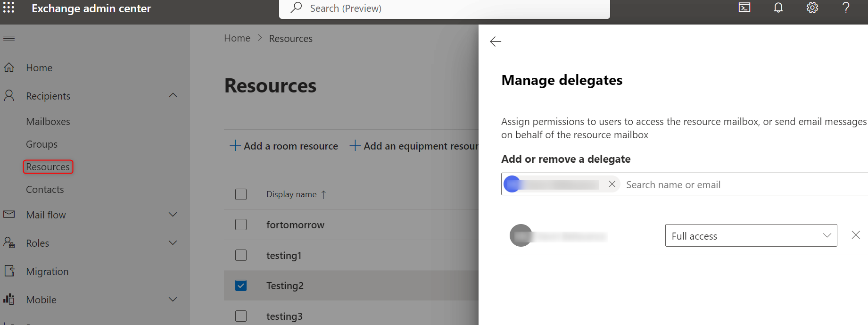Image resolution: width=868 pixels, height=325 pixels.
Task: Select Resources in the sidebar
Action: [x=48, y=167]
